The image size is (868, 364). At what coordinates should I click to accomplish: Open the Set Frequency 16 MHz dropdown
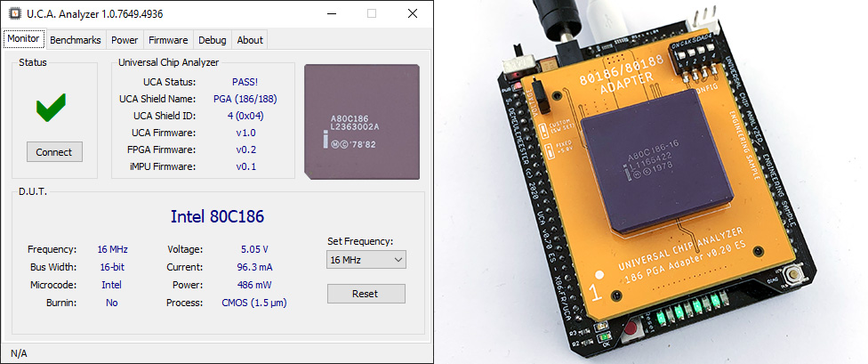pos(366,259)
